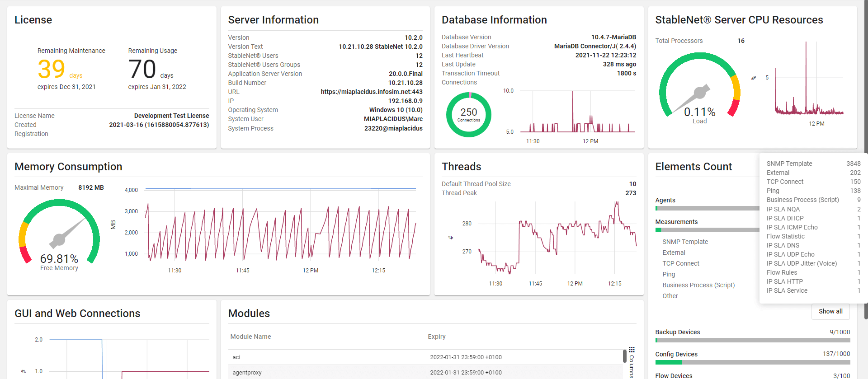Click the Free Memory gauge showing 69.81%
Viewport: 868px width, 379px height.
pyautogui.click(x=59, y=234)
